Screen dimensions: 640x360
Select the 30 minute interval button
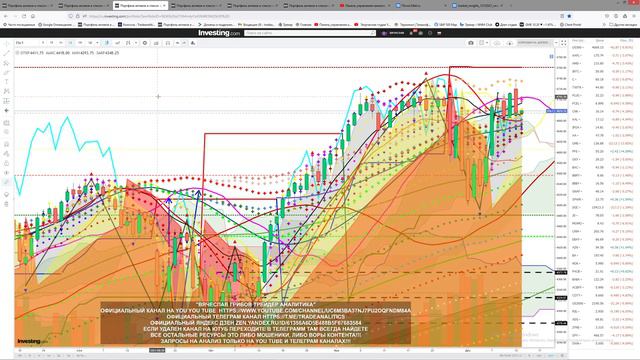[61, 42]
